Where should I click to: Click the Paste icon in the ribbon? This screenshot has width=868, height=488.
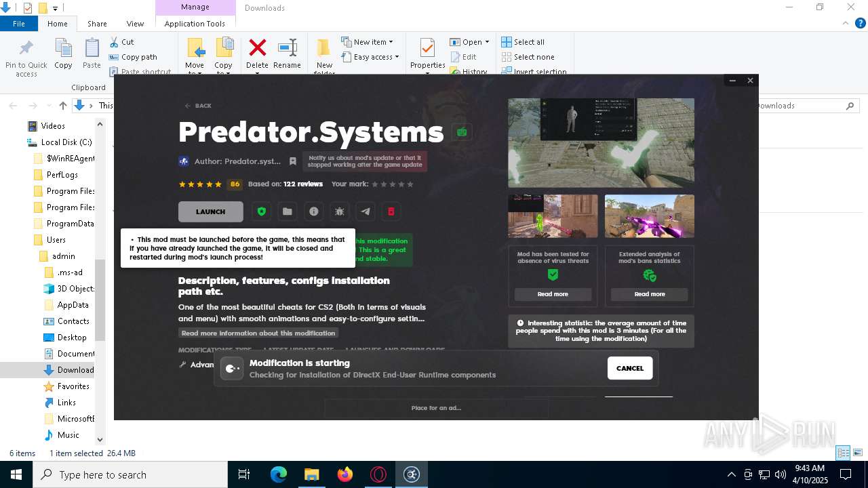pos(92,48)
